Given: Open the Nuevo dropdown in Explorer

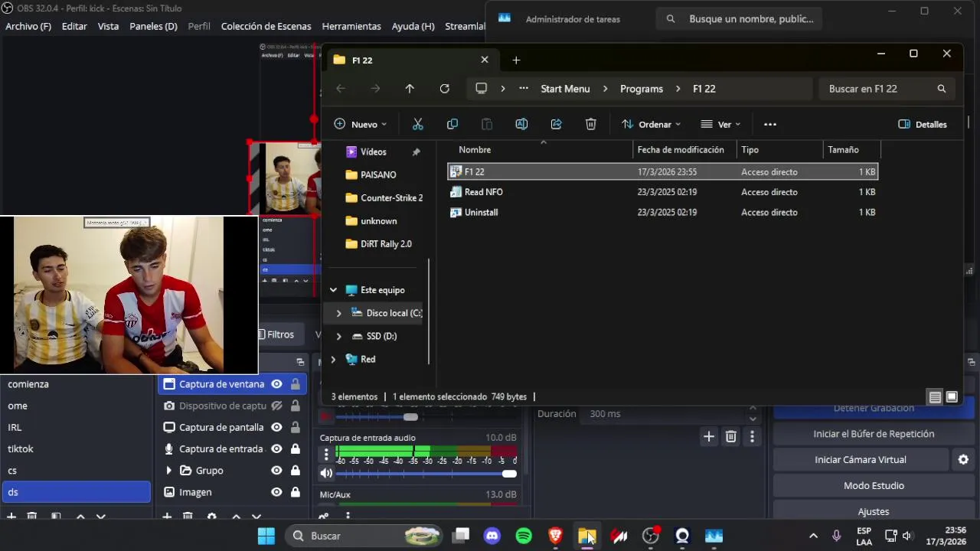Looking at the screenshot, I should tap(361, 124).
